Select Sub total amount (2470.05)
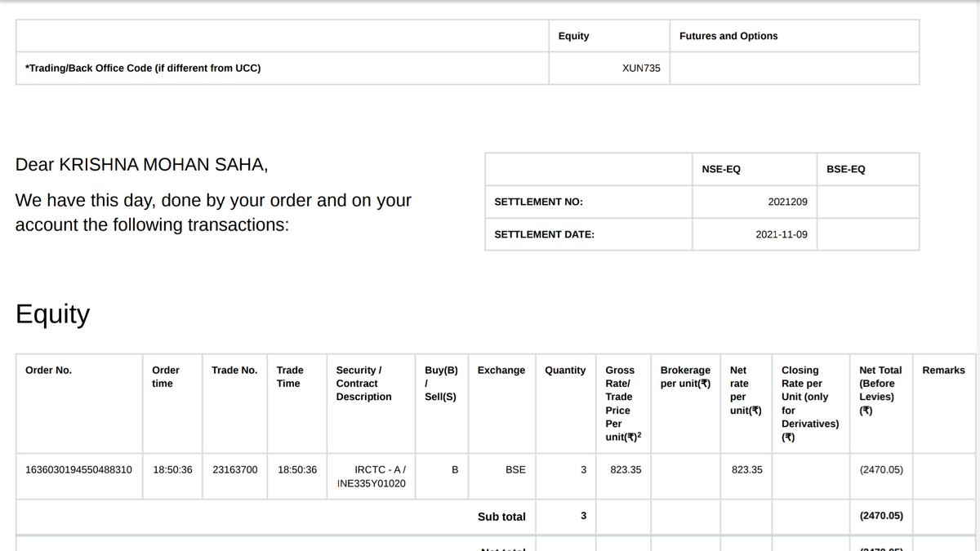The width and height of the screenshot is (980, 551). tap(881, 516)
